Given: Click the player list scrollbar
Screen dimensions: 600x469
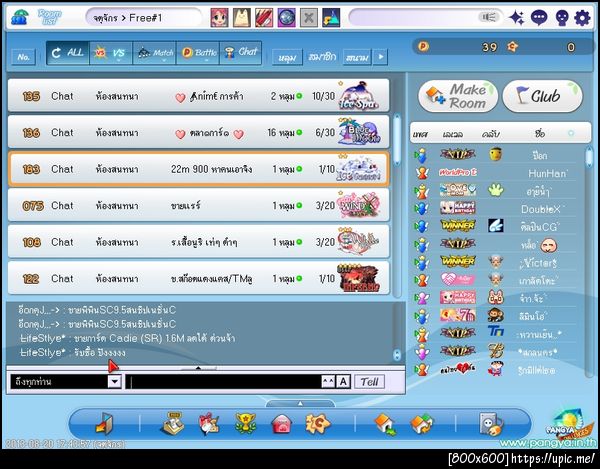Looking at the screenshot, I should [589, 158].
